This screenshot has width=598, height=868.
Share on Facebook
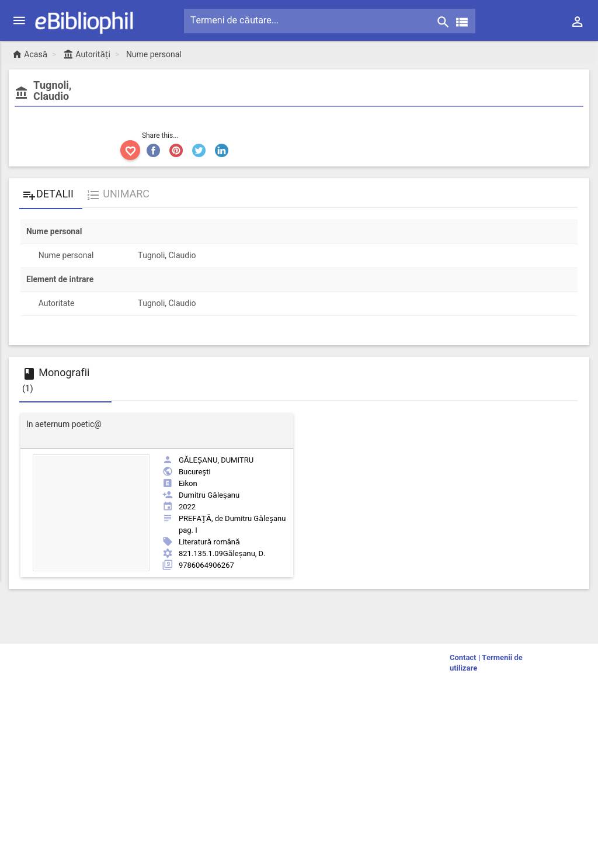[153, 151]
